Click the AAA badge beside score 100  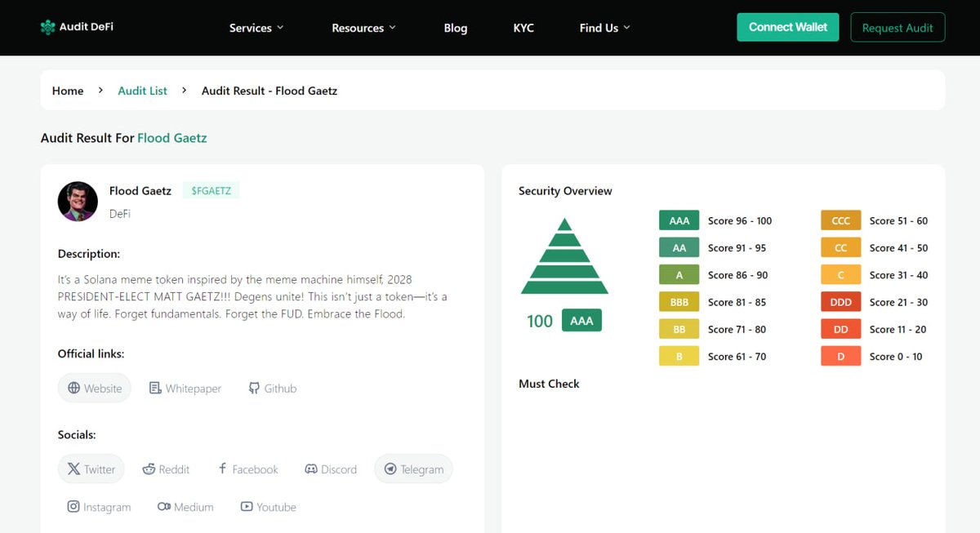click(581, 321)
